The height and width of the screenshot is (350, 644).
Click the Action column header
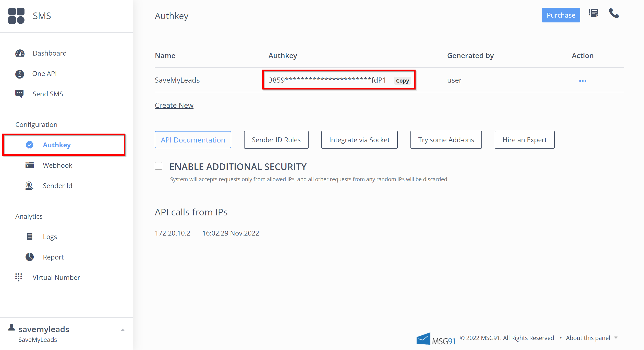click(x=582, y=56)
